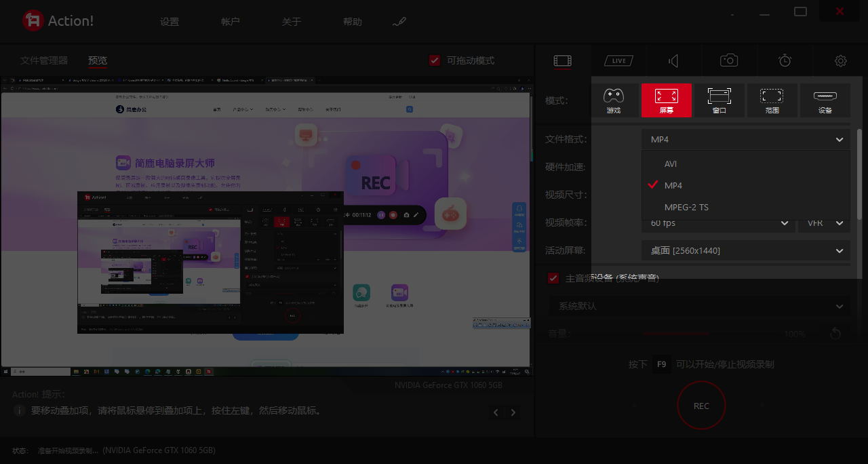
Task: Choose AVI from the file format list
Action: pos(671,164)
